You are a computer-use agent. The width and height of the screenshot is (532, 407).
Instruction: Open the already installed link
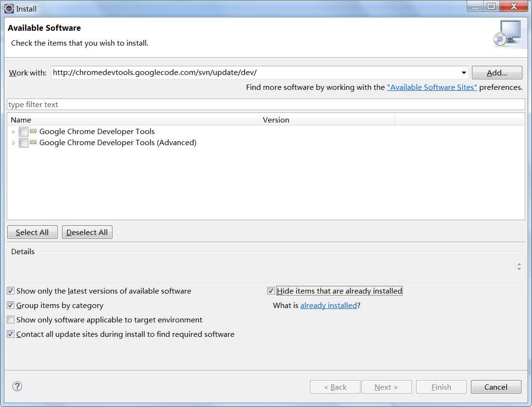[x=328, y=305]
